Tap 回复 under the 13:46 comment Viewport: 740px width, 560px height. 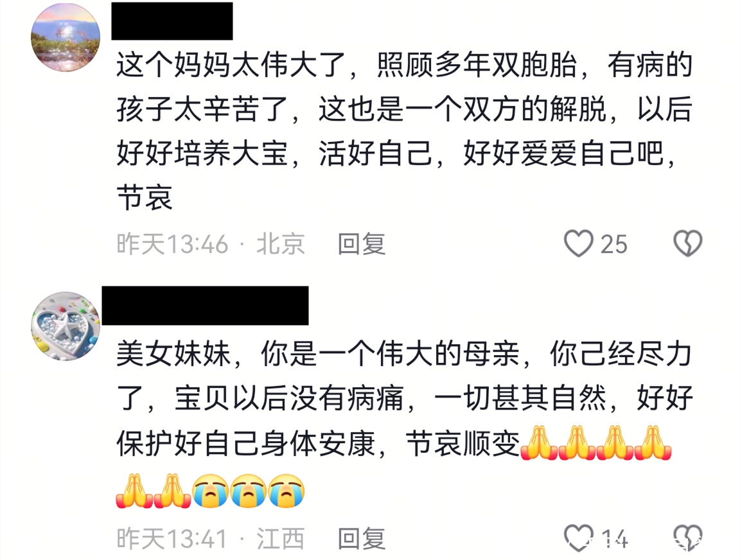pos(362,244)
